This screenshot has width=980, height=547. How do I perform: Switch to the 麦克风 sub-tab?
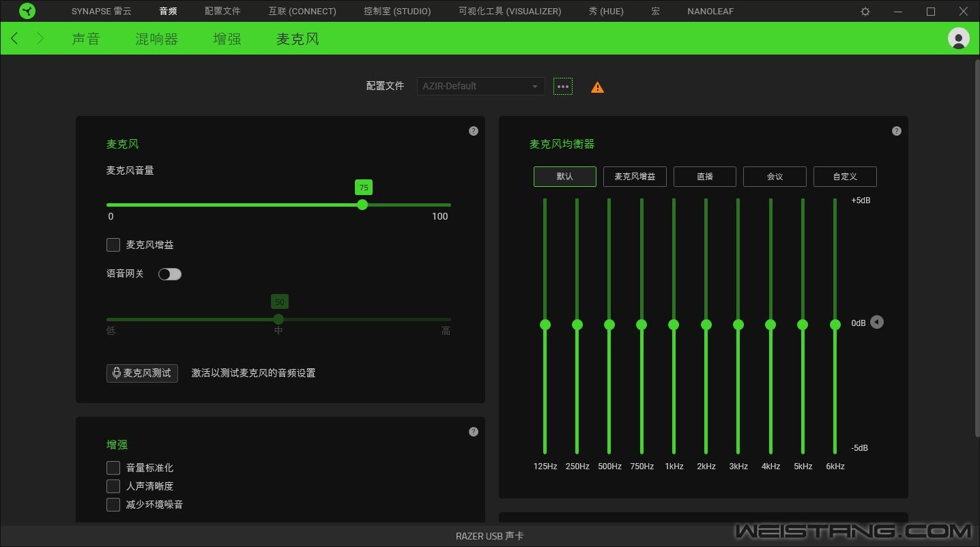point(298,39)
